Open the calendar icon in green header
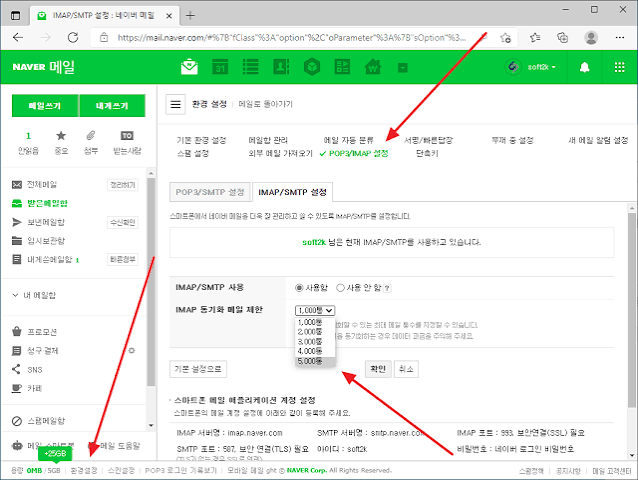Image resolution: width=638 pixels, height=480 pixels. click(x=220, y=67)
